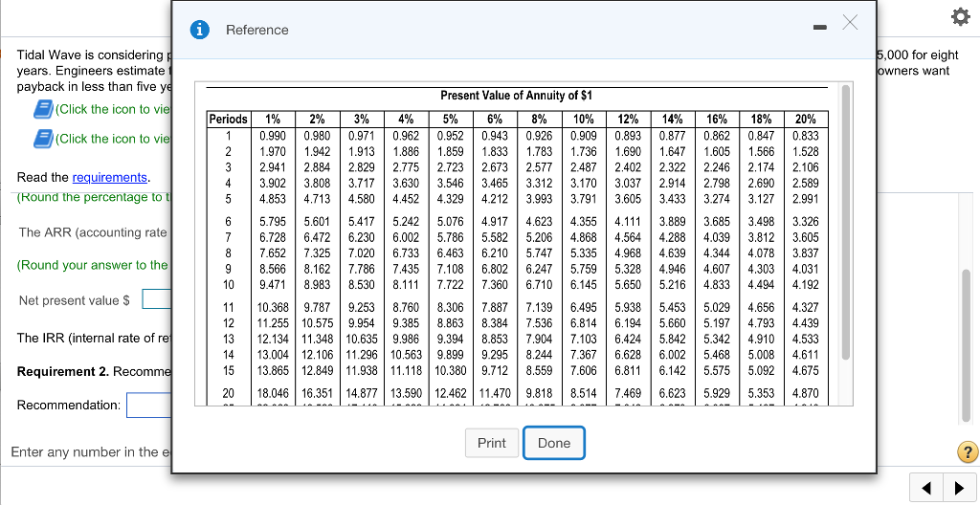Click the 'Requirement 2.' heading text
The width and height of the screenshot is (980, 505).
point(63,372)
